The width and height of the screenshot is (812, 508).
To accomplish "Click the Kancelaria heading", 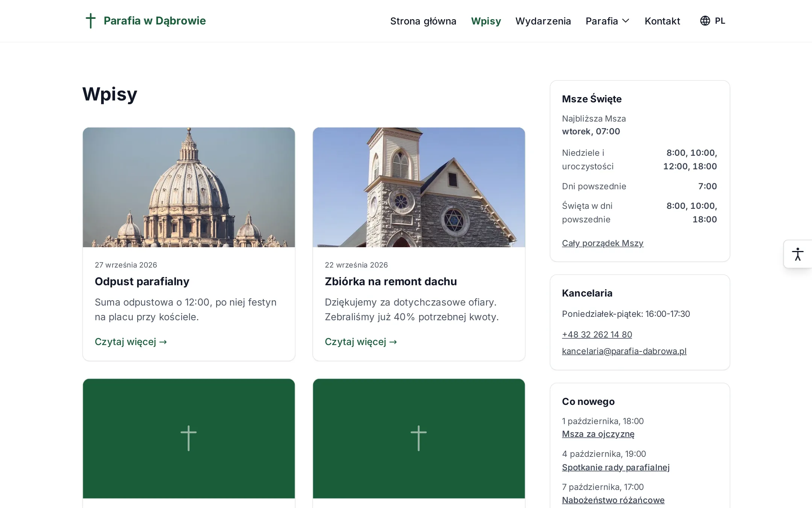I will click(x=587, y=293).
